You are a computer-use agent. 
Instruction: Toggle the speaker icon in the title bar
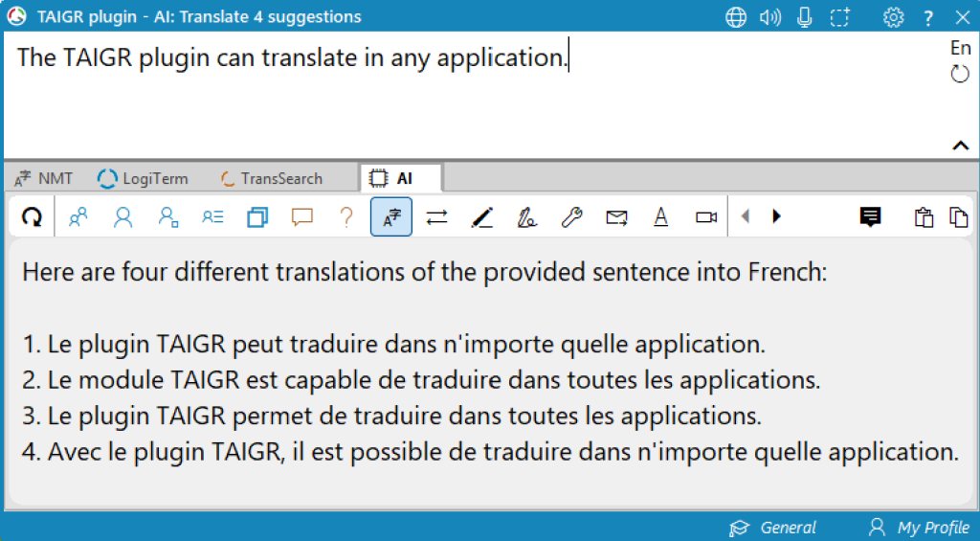point(770,17)
